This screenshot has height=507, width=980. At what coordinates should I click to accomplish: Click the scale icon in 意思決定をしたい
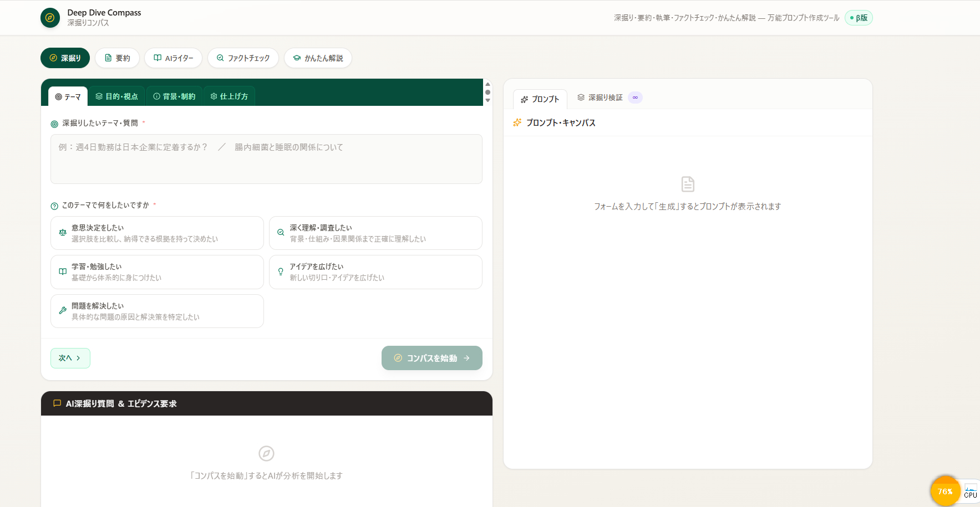click(63, 233)
